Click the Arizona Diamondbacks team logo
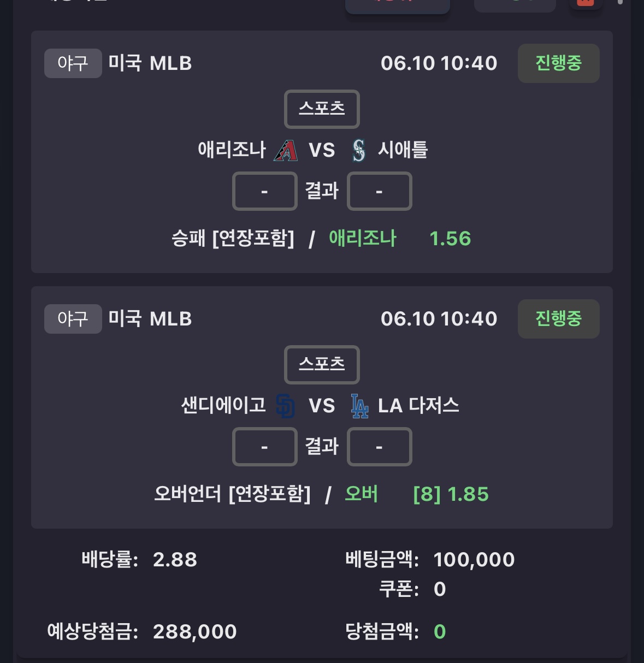The image size is (644, 663). pos(286,150)
